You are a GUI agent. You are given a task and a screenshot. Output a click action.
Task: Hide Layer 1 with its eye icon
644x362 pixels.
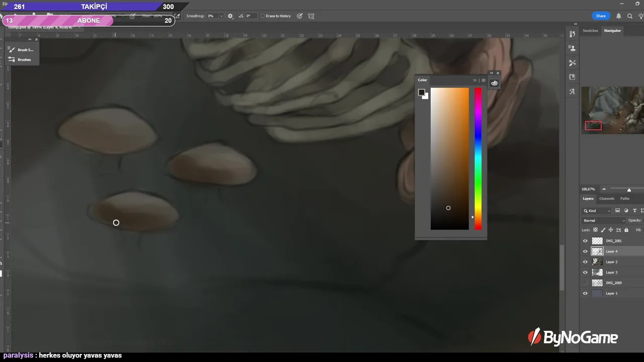pos(585,294)
